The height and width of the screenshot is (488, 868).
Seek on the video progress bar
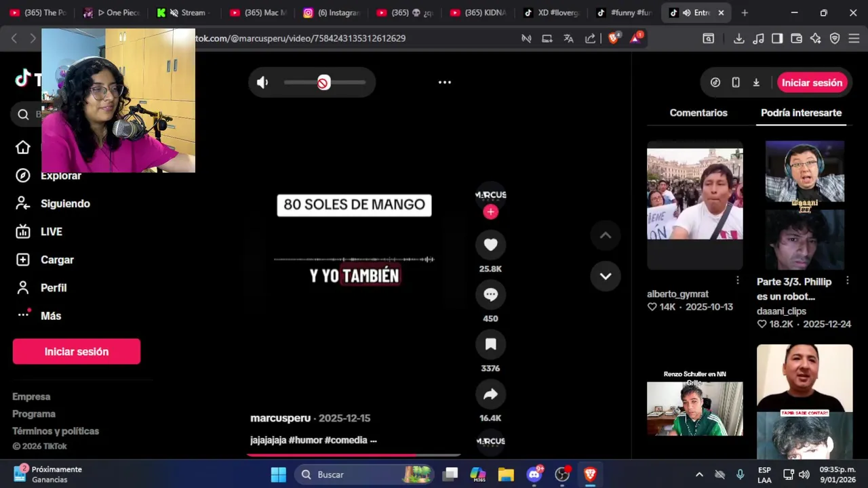(x=353, y=455)
